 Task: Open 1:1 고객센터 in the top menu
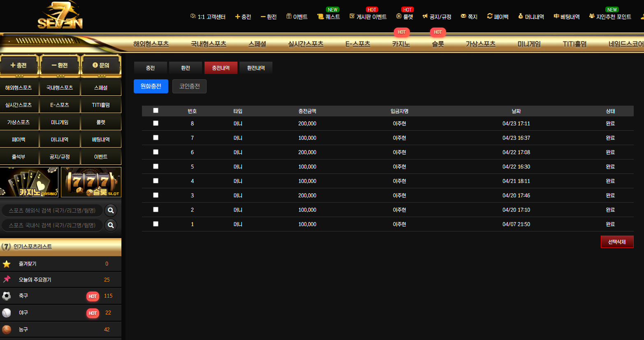(x=208, y=17)
